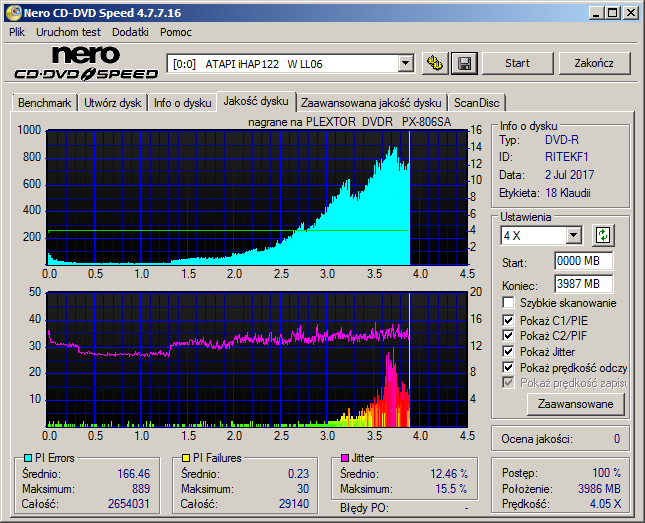645x523 pixels.
Task: Click the DVD-R disc type value
Action: 561,140
